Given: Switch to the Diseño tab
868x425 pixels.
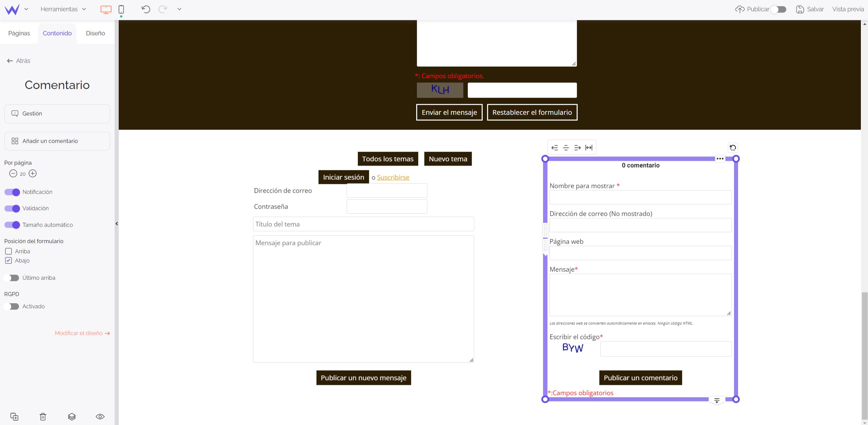Looking at the screenshot, I should (95, 33).
